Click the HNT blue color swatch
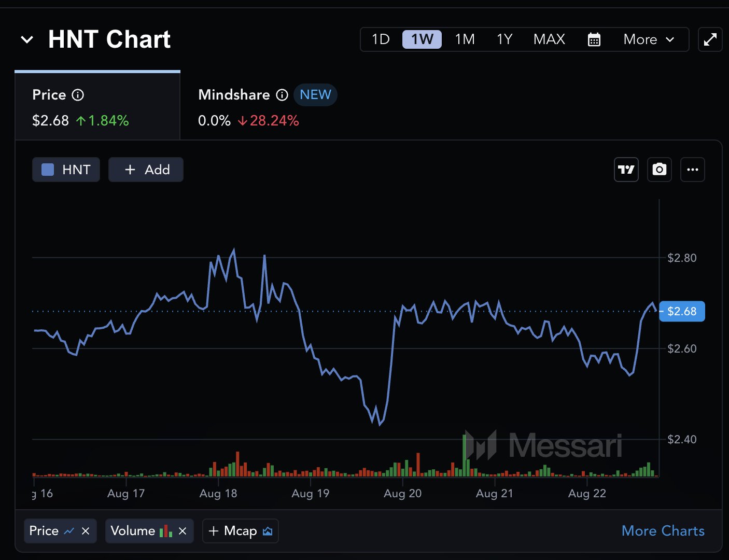 (x=48, y=170)
